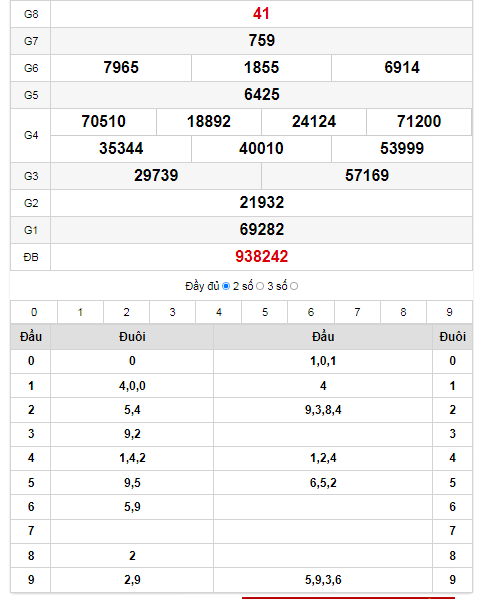Screen dimensions: 479x599
Task: Click digit filter tab 7
Action: (357, 312)
